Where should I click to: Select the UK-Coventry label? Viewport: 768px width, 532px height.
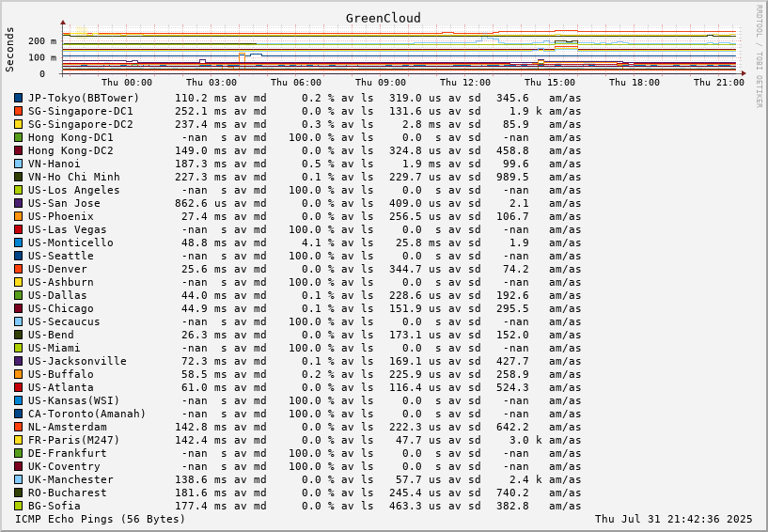(64, 466)
